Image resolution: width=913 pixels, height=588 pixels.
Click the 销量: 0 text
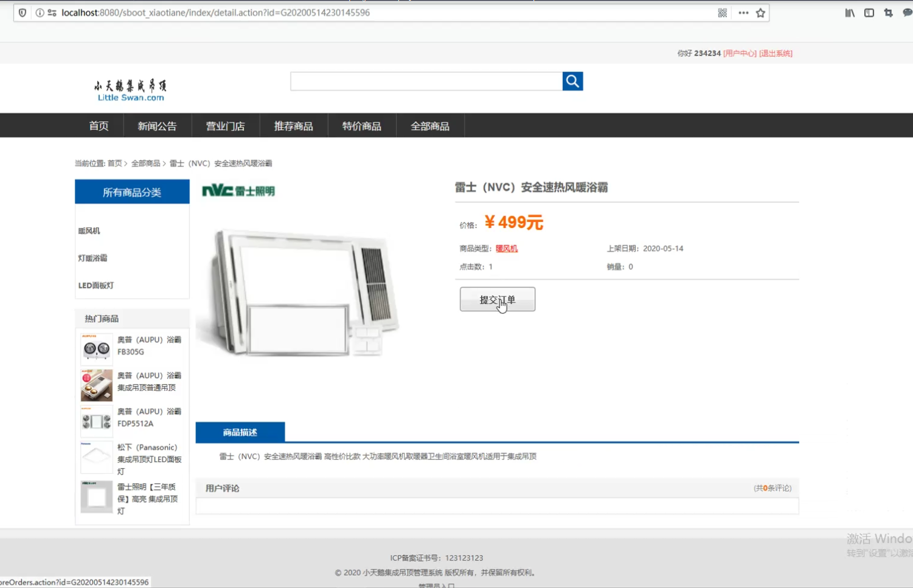(x=620, y=267)
